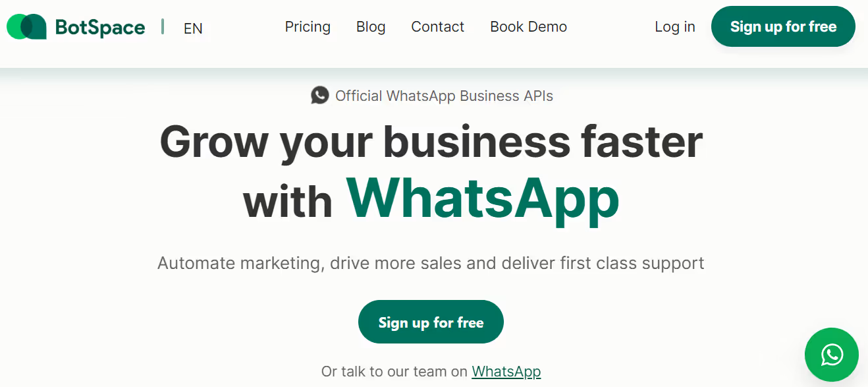Click the Official WhatsApp Business APIs label
The image size is (868, 387).
[x=444, y=96]
